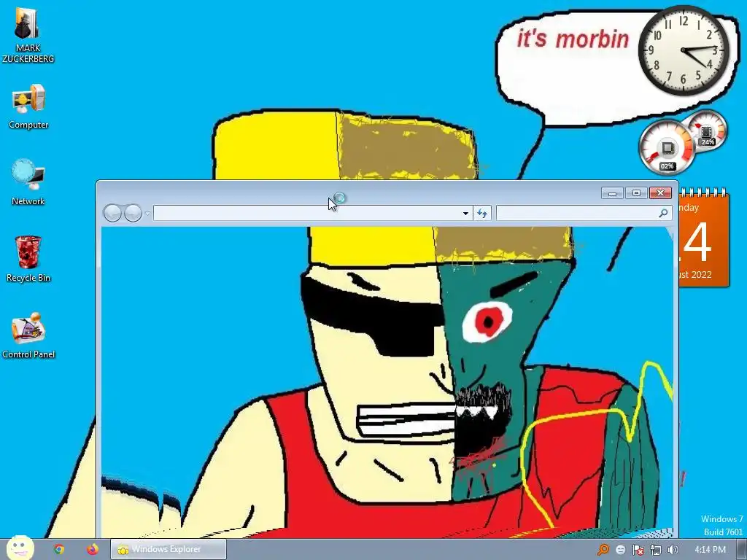Click into the Explorer address bar
This screenshot has width=747, height=560.
pos(307,213)
